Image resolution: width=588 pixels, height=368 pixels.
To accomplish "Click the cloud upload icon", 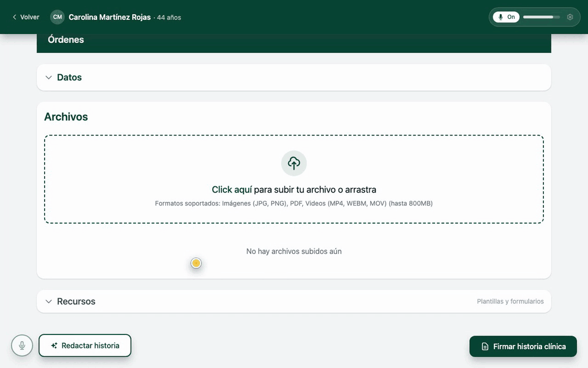I will 294,163.
